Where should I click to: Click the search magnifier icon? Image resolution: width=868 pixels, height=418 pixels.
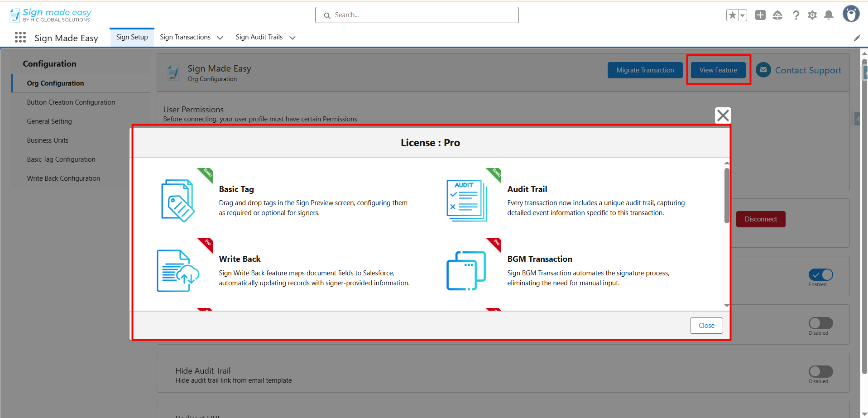pyautogui.click(x=327, y=15)
